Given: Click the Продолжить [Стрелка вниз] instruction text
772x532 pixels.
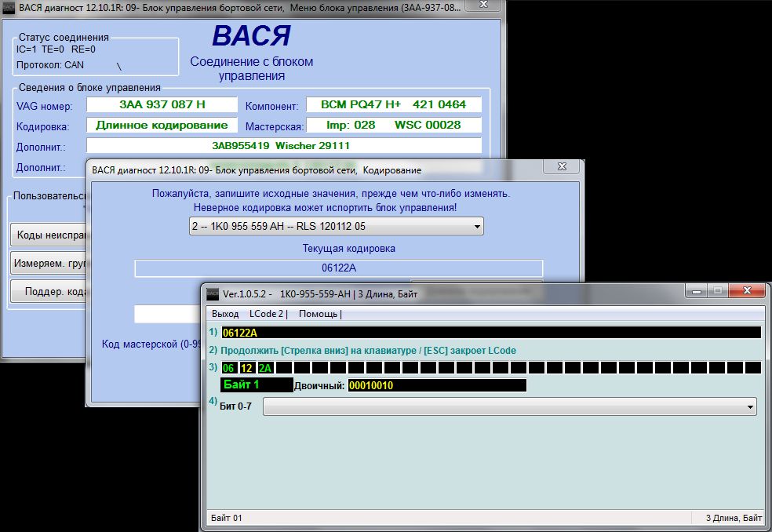Looking at the screenshot, I should [x=368, y=351].
